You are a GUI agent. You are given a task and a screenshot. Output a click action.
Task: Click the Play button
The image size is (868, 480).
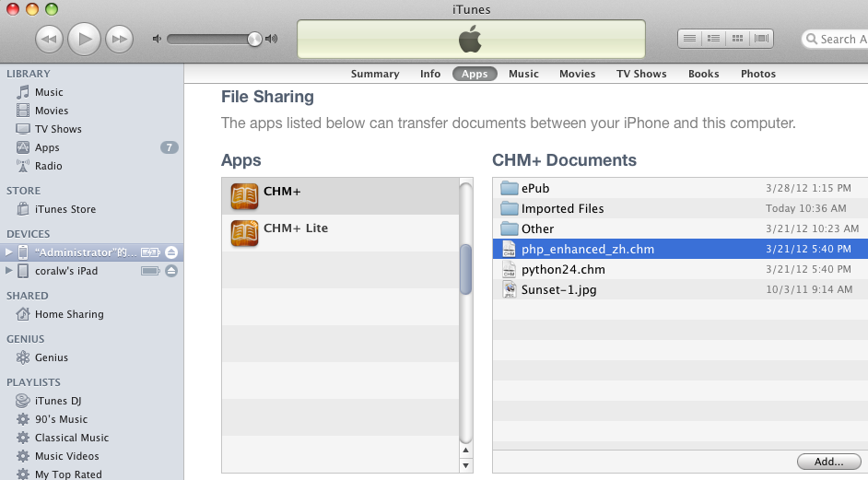[84, 39]
